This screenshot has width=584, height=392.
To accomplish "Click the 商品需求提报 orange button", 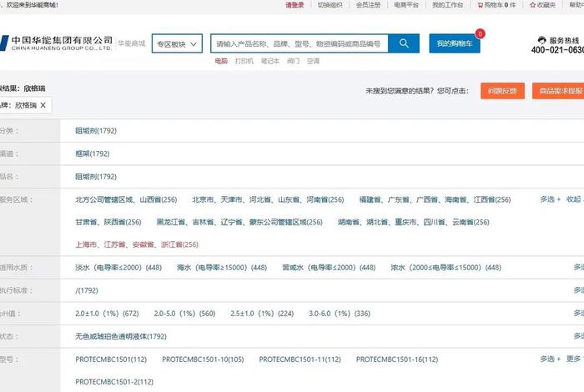I will 560,91.
